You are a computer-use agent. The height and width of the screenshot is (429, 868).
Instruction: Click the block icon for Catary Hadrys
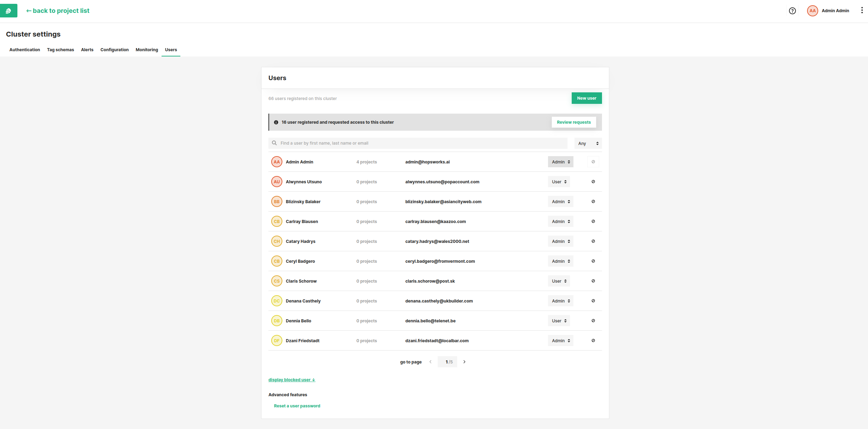(593, 241)
